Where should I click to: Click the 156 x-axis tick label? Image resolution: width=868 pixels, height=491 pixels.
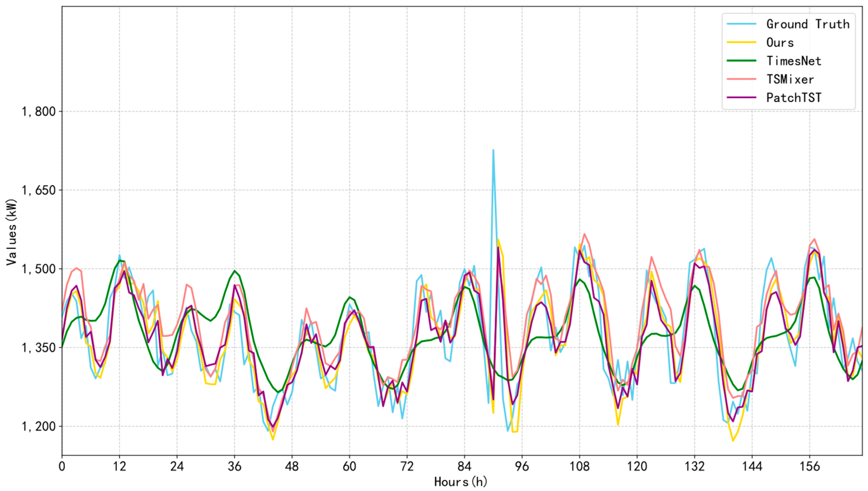click(x=810, y=466)
